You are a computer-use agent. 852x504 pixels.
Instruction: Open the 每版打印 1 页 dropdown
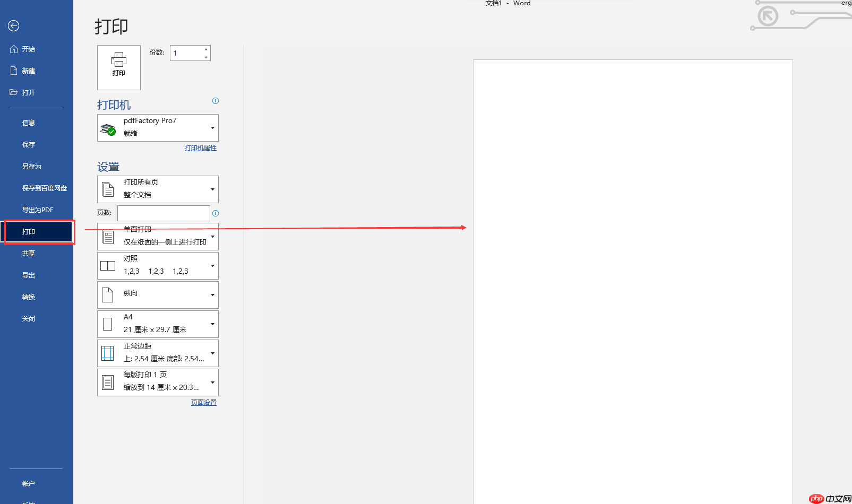point(158,383)
